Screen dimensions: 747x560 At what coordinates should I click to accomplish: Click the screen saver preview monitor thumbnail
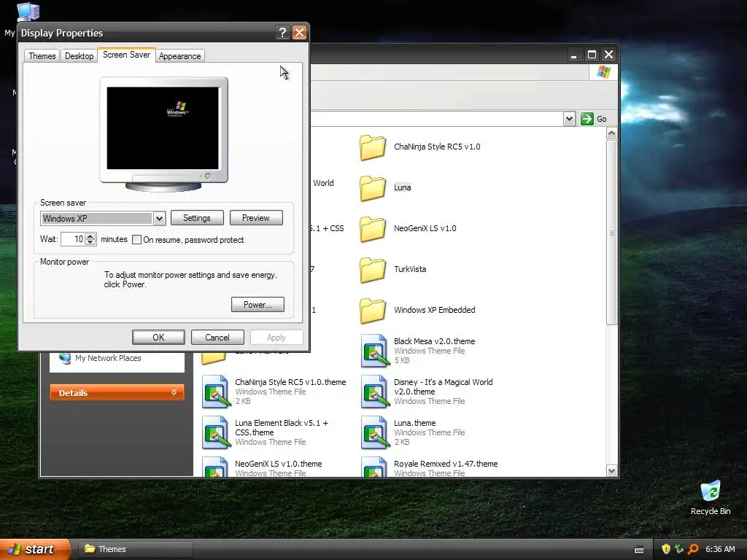(163, 133)
